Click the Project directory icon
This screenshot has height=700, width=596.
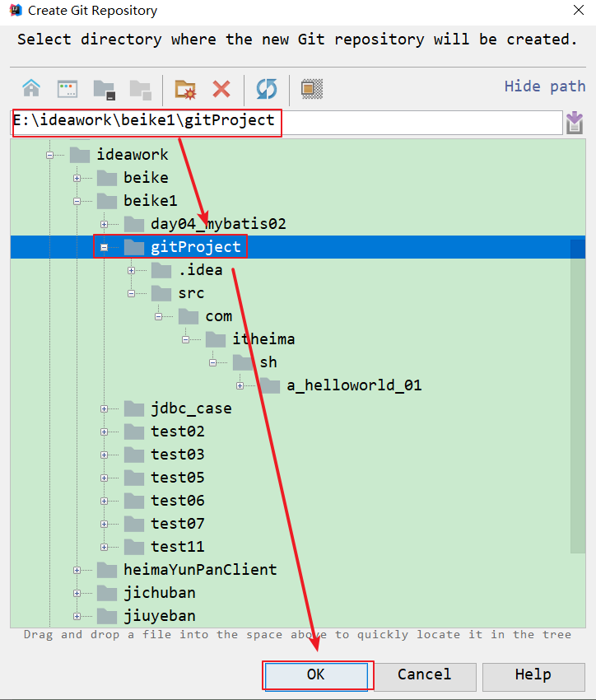[104, 88]
